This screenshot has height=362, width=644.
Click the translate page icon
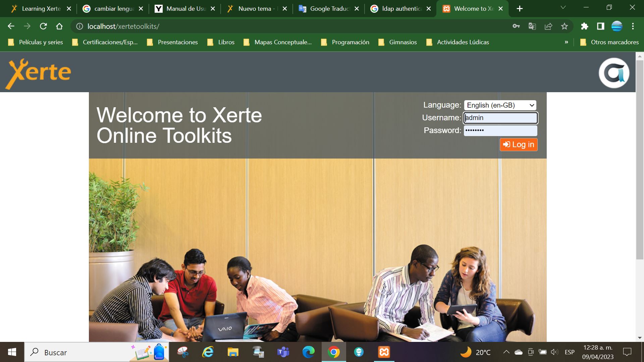[532, 26]
